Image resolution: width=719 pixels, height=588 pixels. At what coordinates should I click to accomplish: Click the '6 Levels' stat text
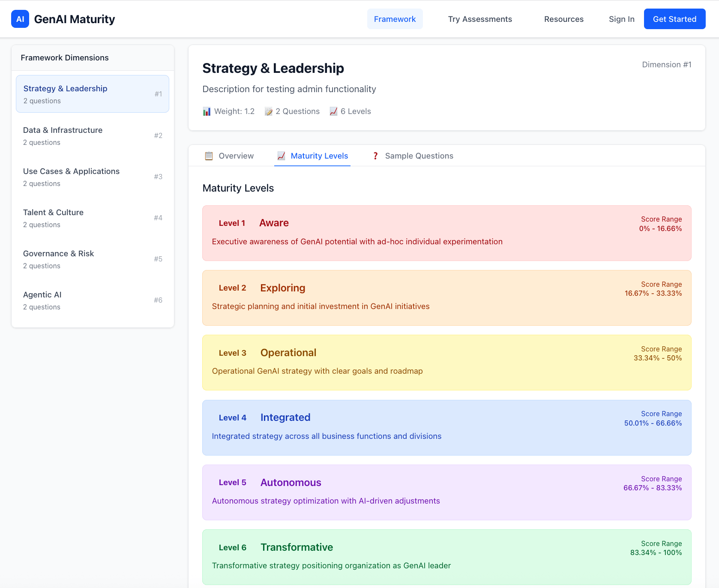356,111
